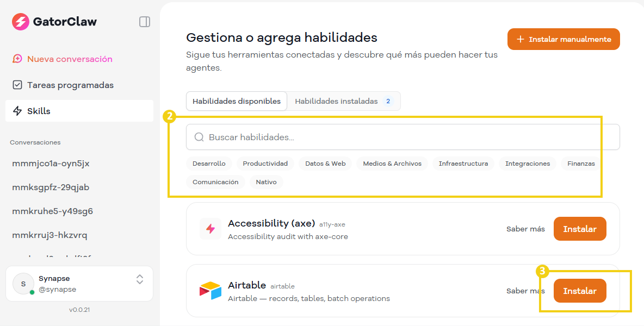Collapse the sidebar with the panel icon
Image resolution: width=644 pixels, height=326 pixels.
[144, 22]
